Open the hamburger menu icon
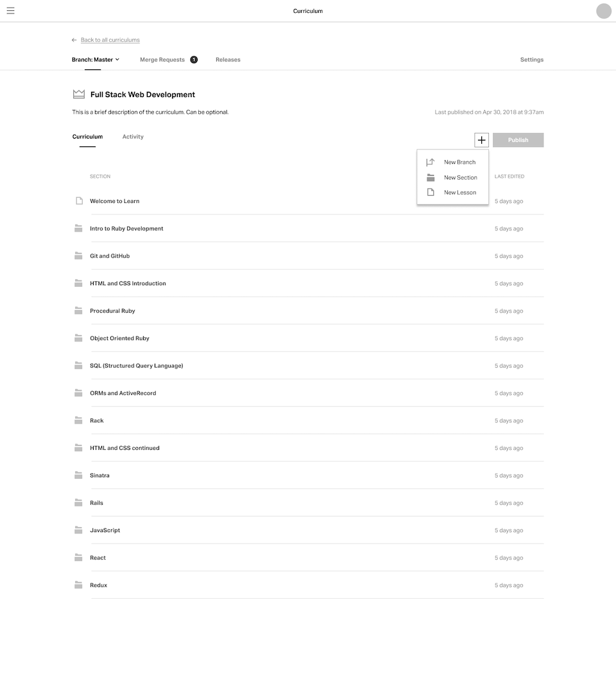 pyautogui.click(x=10, y=10)
